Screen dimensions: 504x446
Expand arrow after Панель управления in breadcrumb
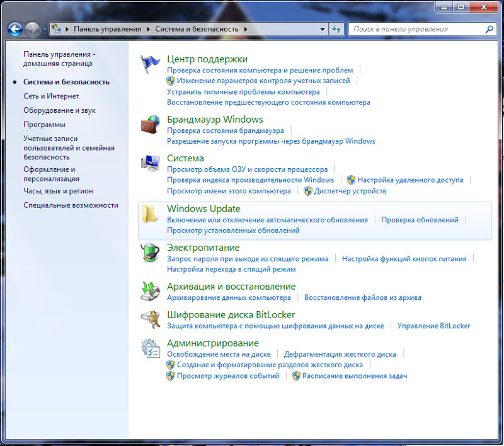[x=148, y=29]
